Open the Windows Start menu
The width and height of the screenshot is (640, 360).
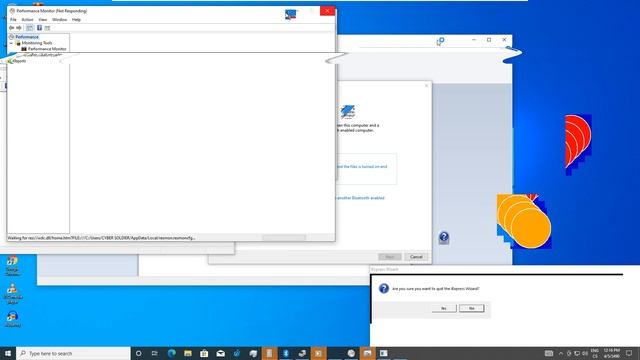[x=8, y=353]
